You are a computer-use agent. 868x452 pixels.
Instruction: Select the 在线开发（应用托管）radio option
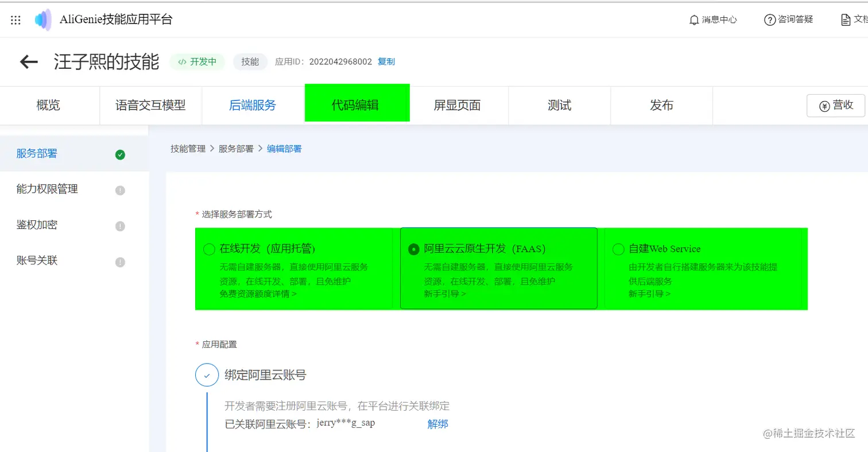point(209,249)
